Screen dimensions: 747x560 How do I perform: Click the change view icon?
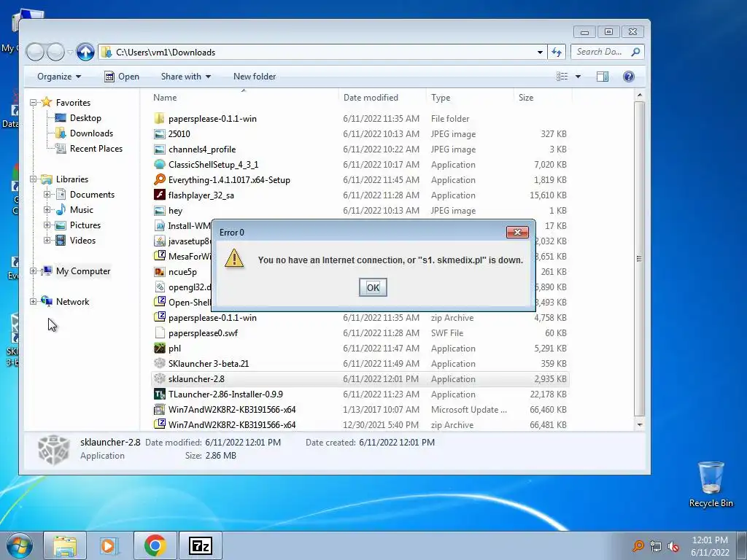tap(562, 76)
